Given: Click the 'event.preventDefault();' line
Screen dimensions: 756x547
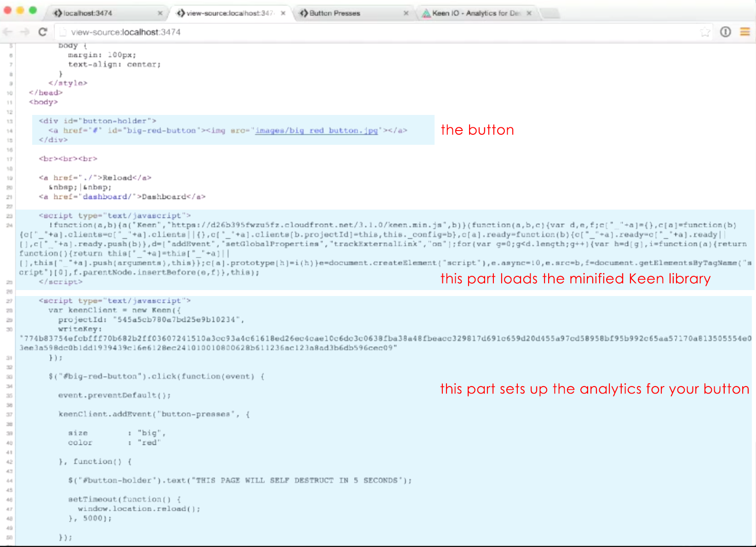Looking at the screenshot, I should (x=115, y=395).
